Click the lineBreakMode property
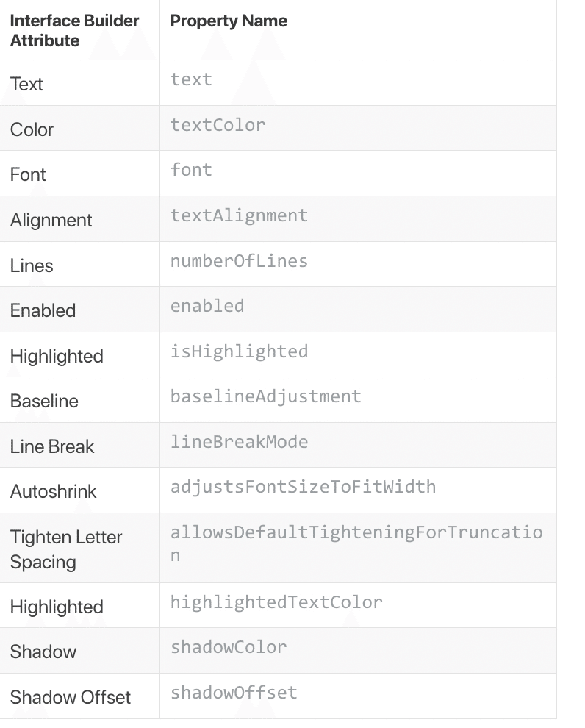This screenshot has width=585, height=728. pos(239,441)
